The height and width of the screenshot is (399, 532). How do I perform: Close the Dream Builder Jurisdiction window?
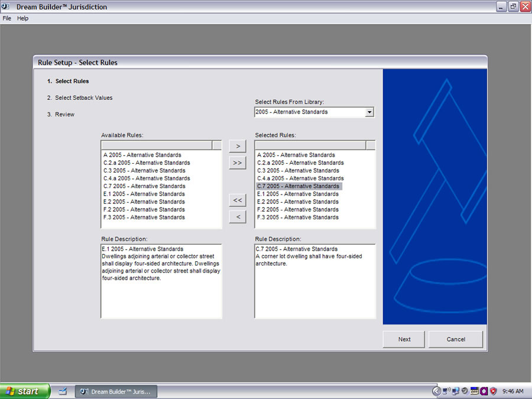pyautogui.click(x=525, y=7)
